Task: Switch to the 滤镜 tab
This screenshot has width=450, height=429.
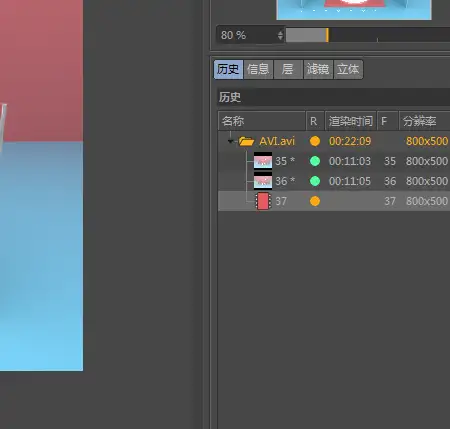Action: [318, 69]
